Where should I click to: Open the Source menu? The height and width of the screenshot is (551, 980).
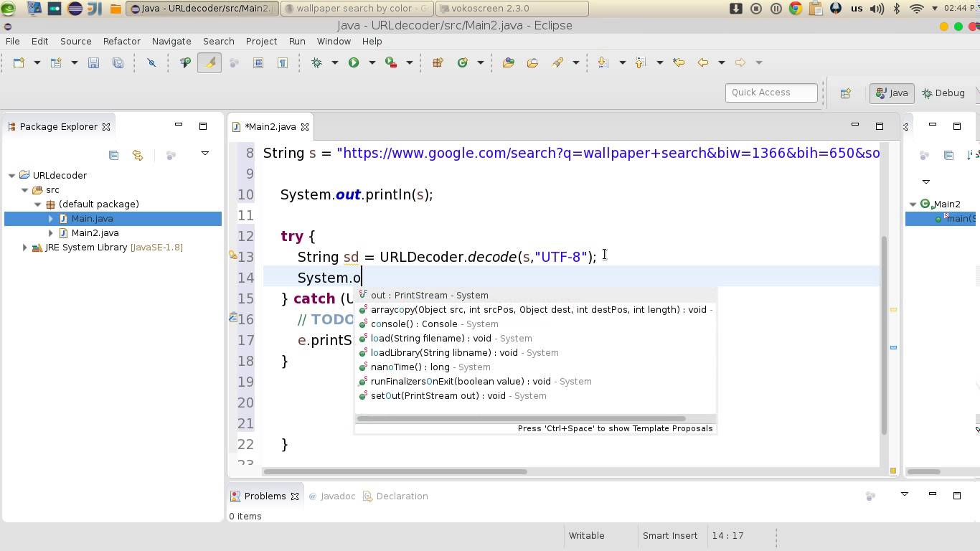click(75, 41)
